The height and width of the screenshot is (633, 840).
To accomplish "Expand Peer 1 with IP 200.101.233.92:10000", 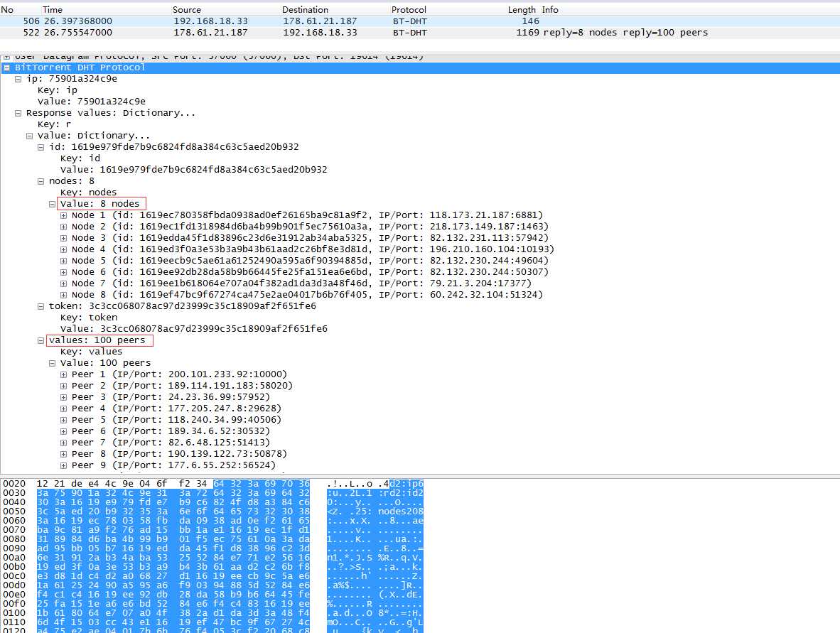I will (63, 375).
